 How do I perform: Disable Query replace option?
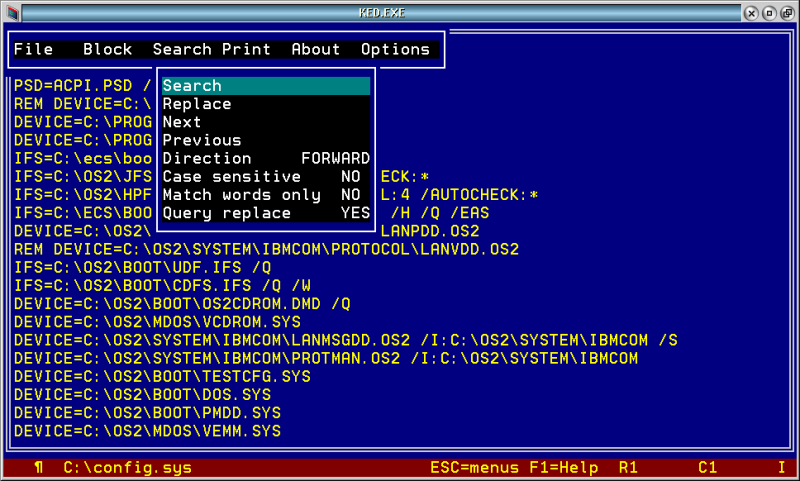pyautogui.click(x=265, y=212)
